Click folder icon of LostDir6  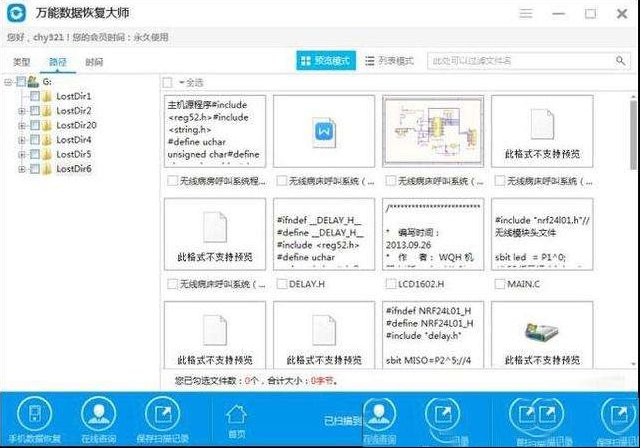47,169
